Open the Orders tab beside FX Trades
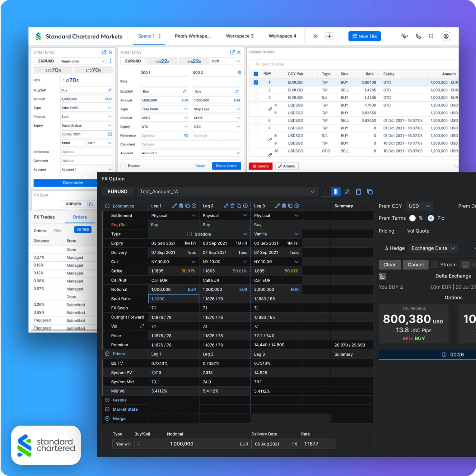Screen dimensions: 476x476 coord(80,217)
